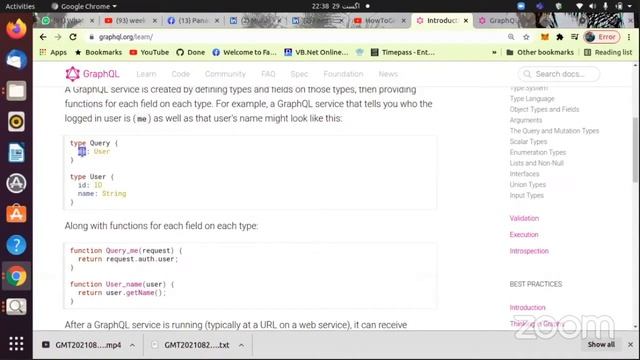The height and width of the screenshot is (360, 640).
Task: Click the Error profile button
Action: 602,37
